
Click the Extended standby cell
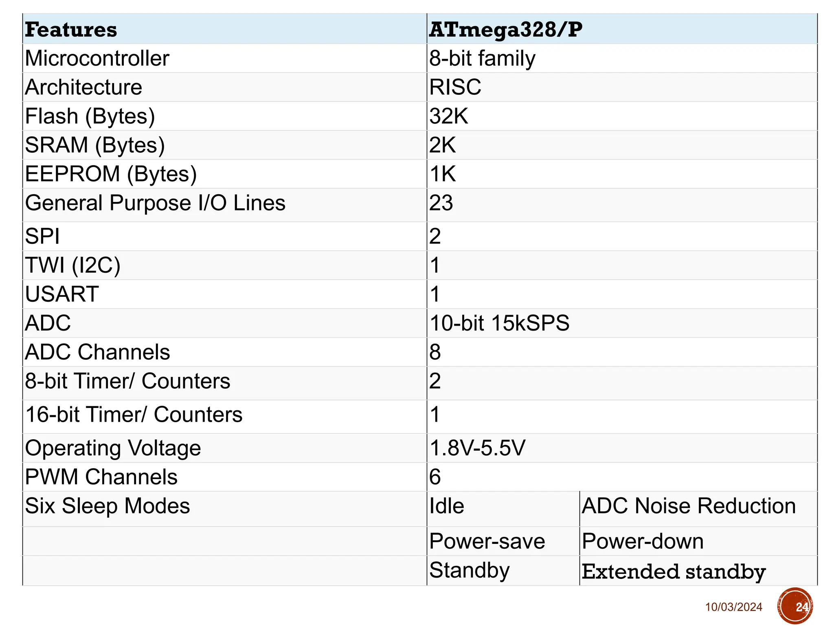pyautogui.click(x=674, y=571)
